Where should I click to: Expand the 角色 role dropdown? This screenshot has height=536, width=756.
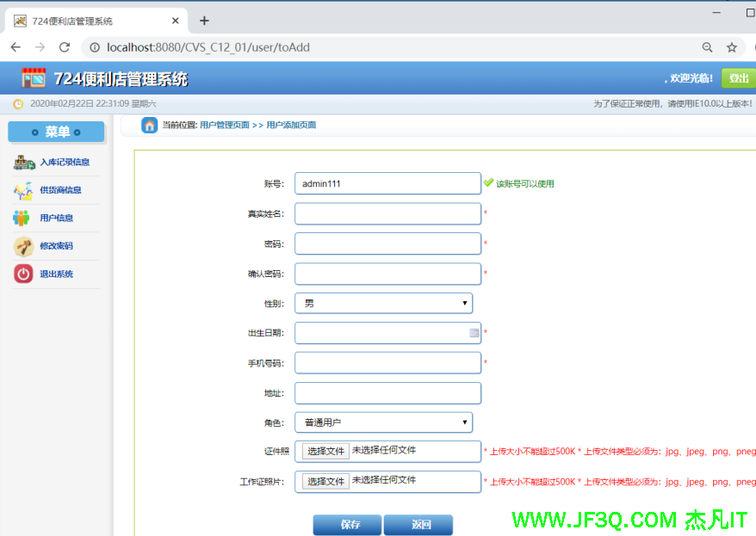[383, 422]
